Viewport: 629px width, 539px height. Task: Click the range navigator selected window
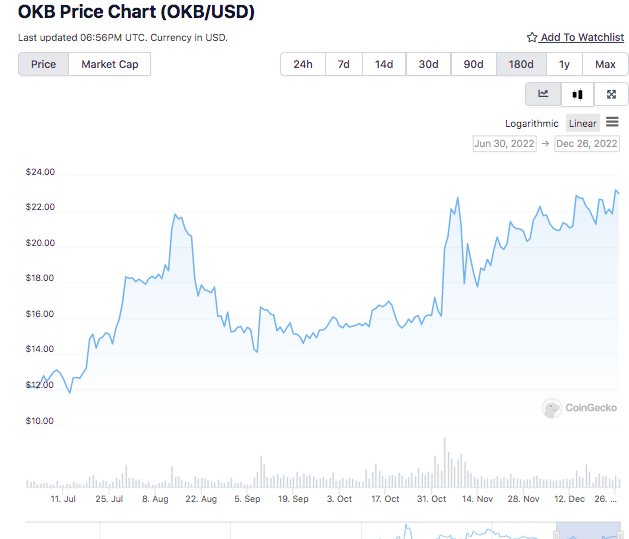pos(588,531)
